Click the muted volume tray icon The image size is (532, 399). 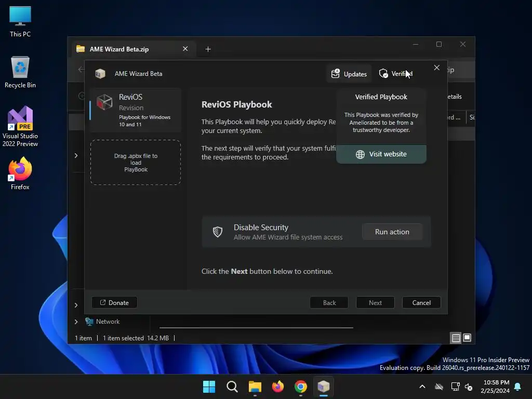click(x=469, y=387)
